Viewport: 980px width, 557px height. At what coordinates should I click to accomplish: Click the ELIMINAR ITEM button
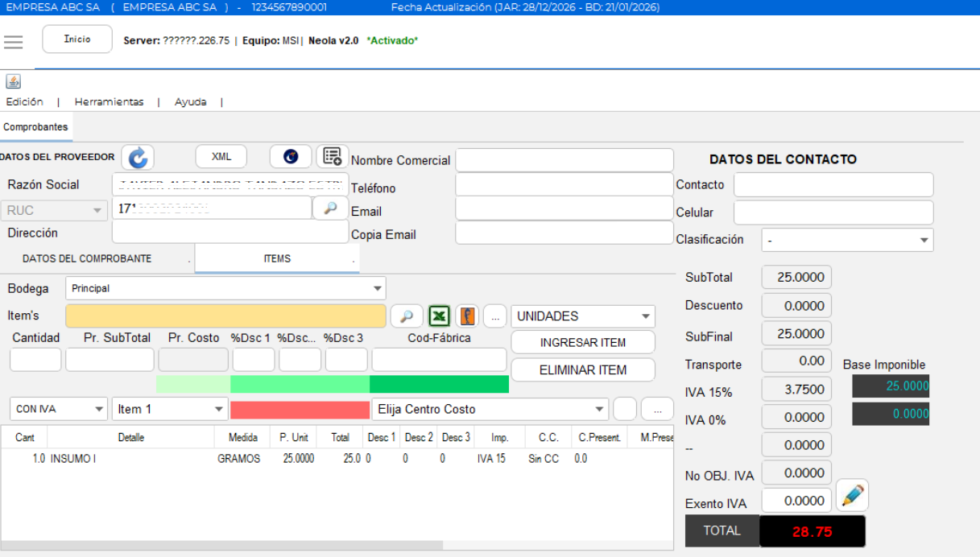(x=583, y=370)
